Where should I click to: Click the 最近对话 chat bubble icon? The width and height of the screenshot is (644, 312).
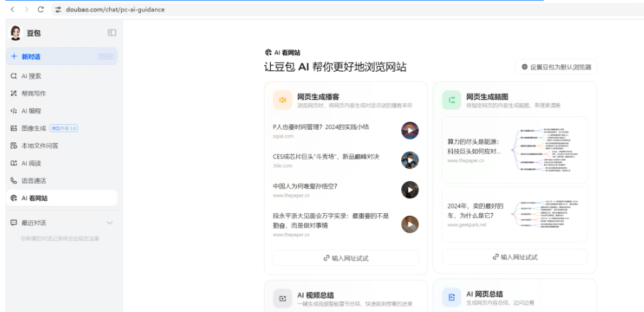coord(14,223)
